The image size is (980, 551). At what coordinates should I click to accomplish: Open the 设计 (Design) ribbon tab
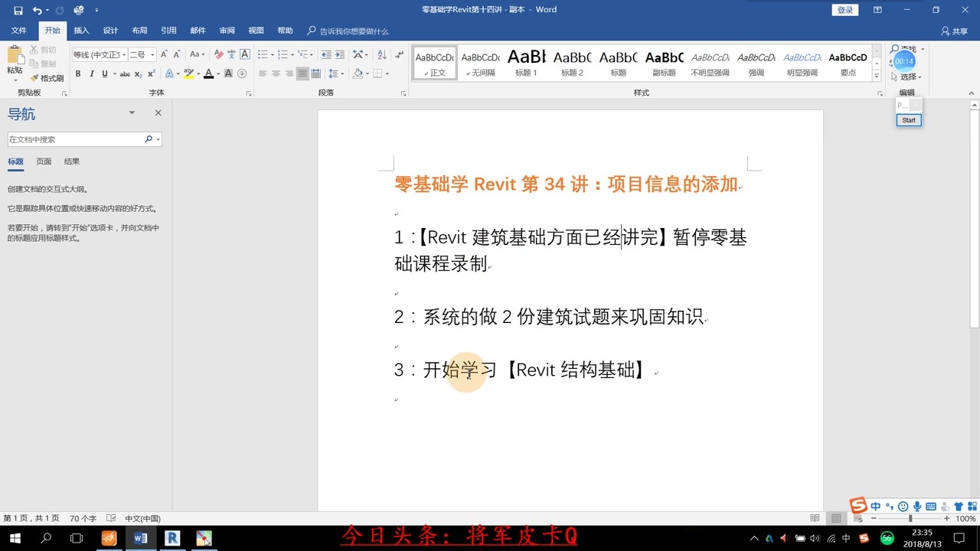point(110,31)
